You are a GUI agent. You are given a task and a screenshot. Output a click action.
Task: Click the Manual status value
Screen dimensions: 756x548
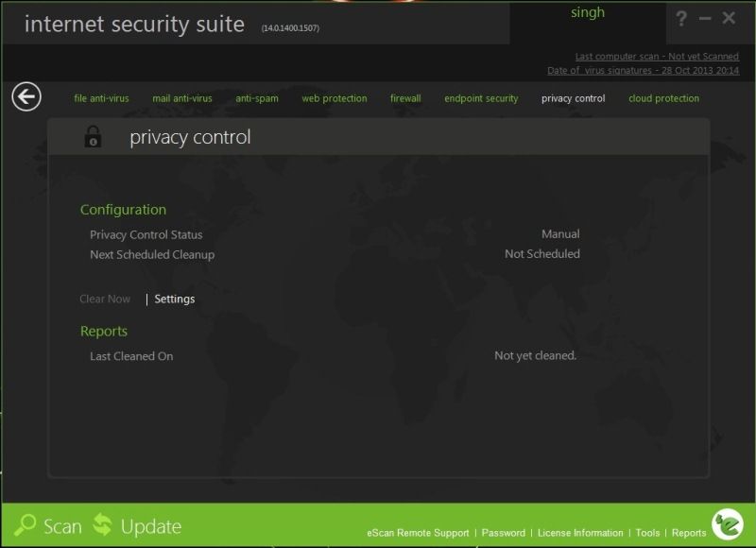(x=560, y=233)
